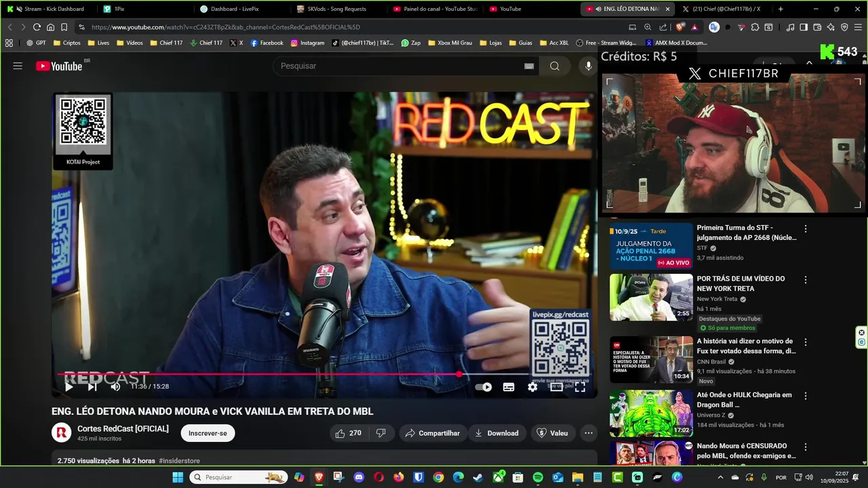Switch to Painel do canal YouTube Studio tab
The width and height of the screenshot is (868, 488).
pos(435,9)
